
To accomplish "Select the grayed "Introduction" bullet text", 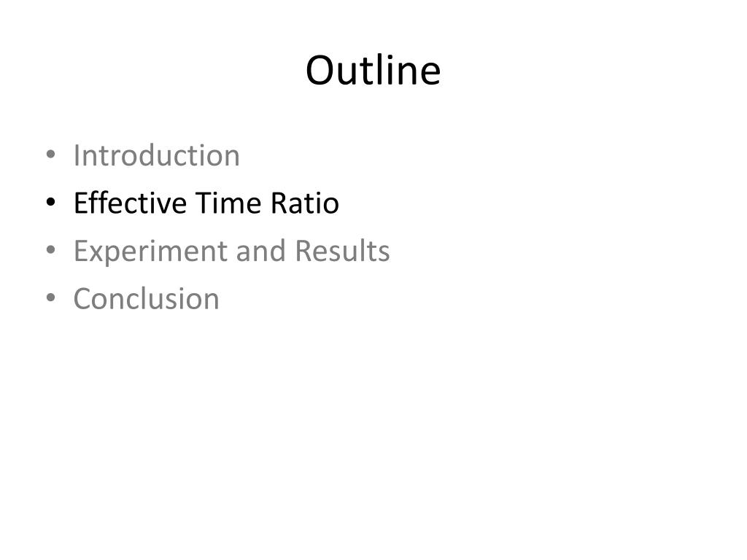I will coord(156,155).
